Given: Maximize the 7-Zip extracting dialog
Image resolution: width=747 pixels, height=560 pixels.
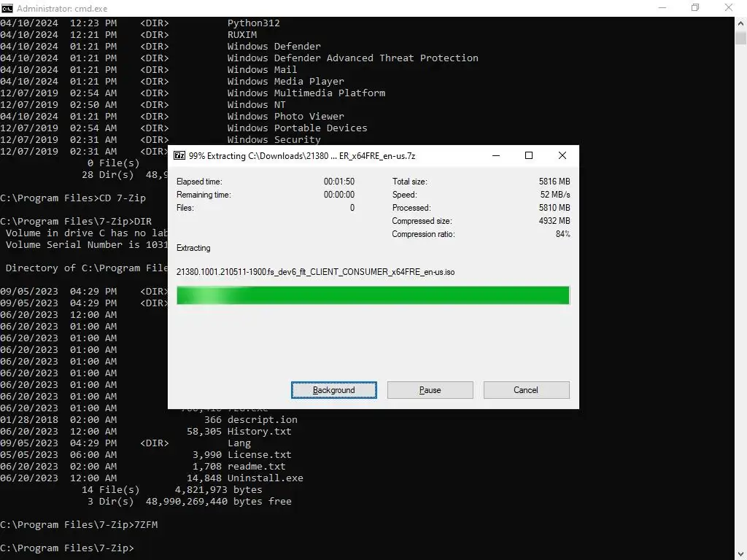Looking at the screenshot, I should pyautogui.click(x=529, y=156).
